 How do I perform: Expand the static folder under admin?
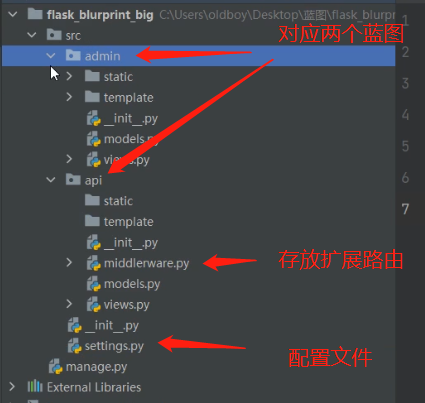(x=69, y=76)
